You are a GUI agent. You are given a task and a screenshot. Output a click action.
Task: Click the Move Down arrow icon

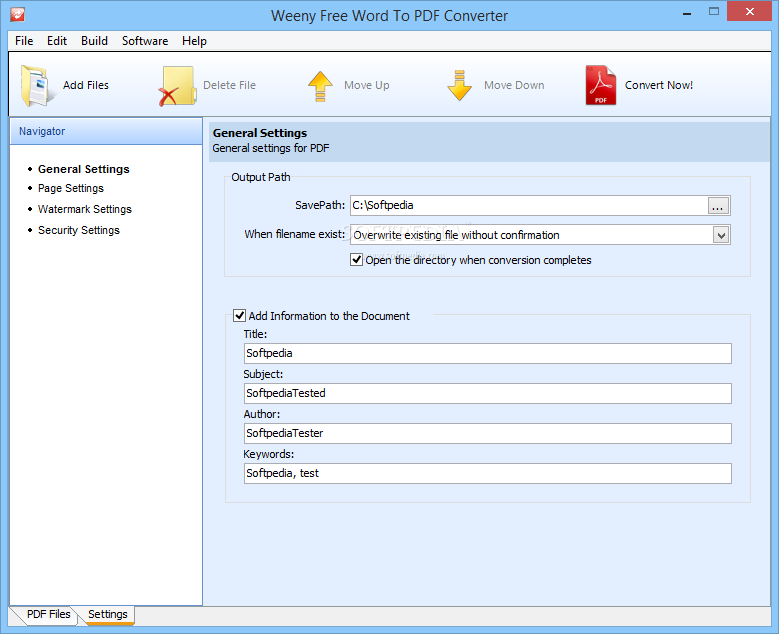pos(460,85)
